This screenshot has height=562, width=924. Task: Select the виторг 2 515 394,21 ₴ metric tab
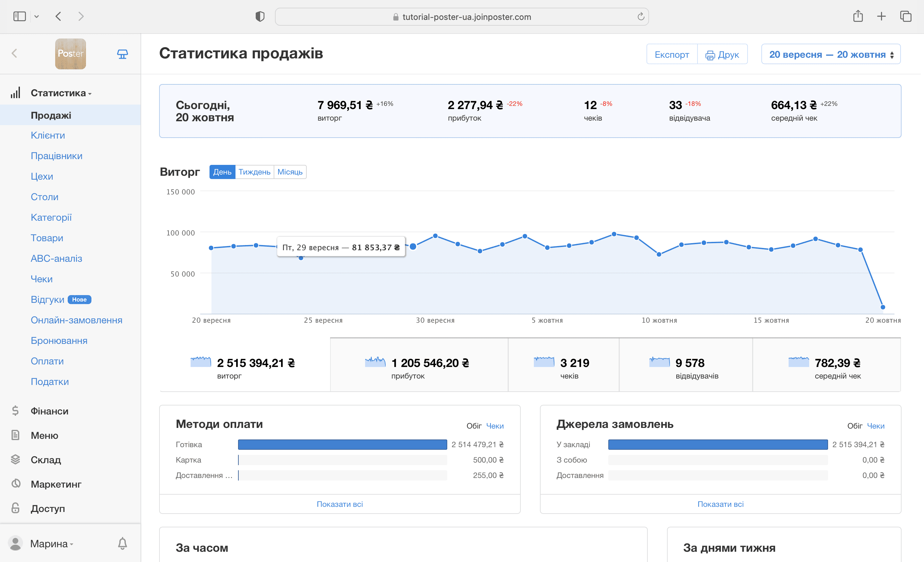click(x=245, y=365)
